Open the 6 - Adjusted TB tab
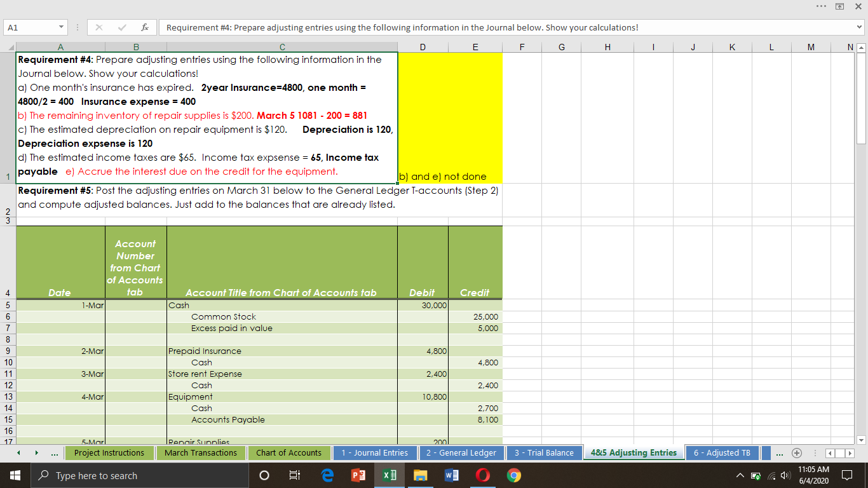Screen dimensions: 868x488 (x=722, y=453)
